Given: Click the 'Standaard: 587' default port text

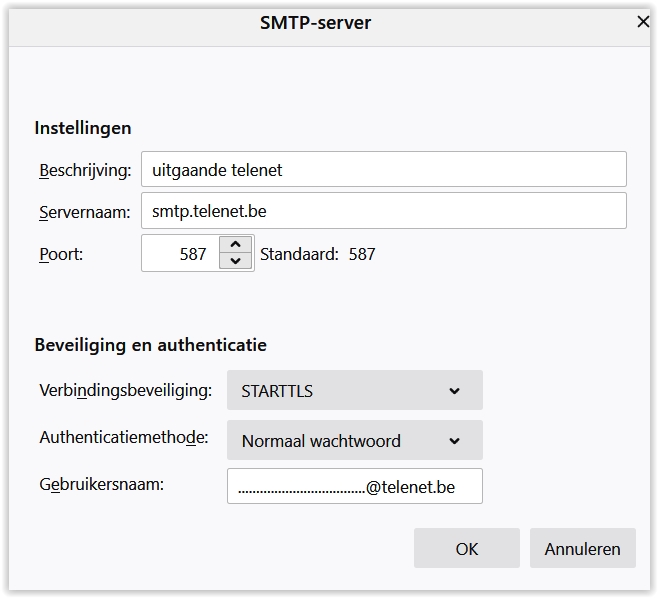Looking at the screenshot, I should tap(317, 254).
